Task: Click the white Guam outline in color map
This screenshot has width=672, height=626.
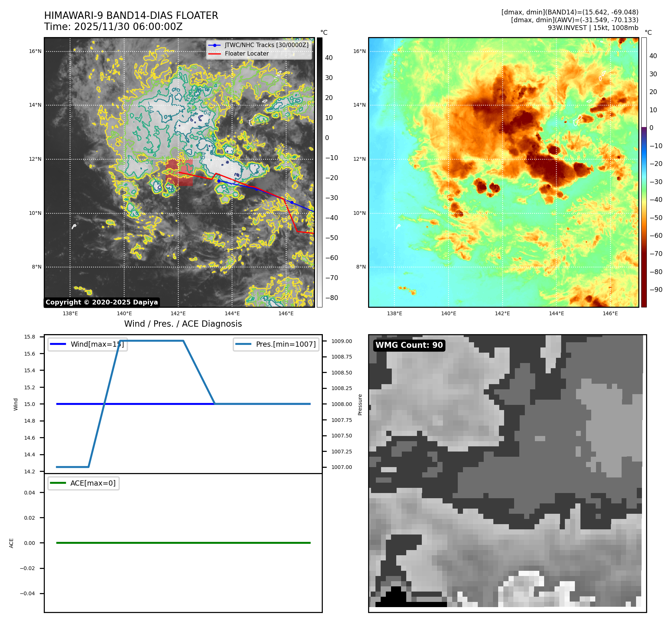Action: point(578,120)
